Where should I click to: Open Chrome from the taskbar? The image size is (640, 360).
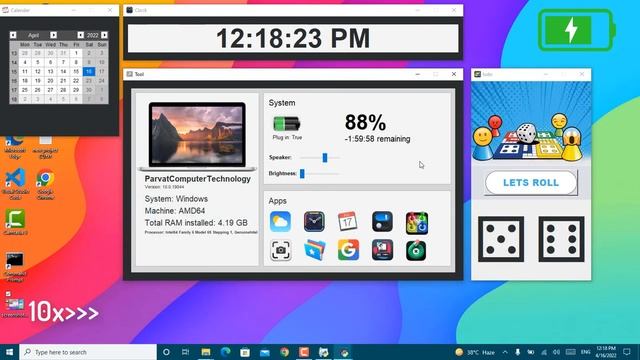pos(284,352)
